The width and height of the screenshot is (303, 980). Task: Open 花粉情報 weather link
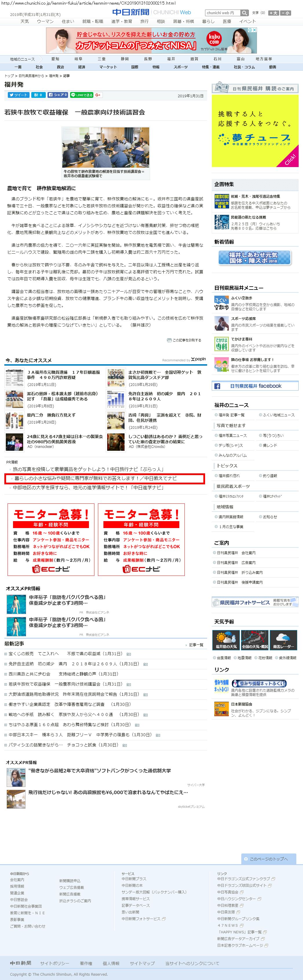265,658
